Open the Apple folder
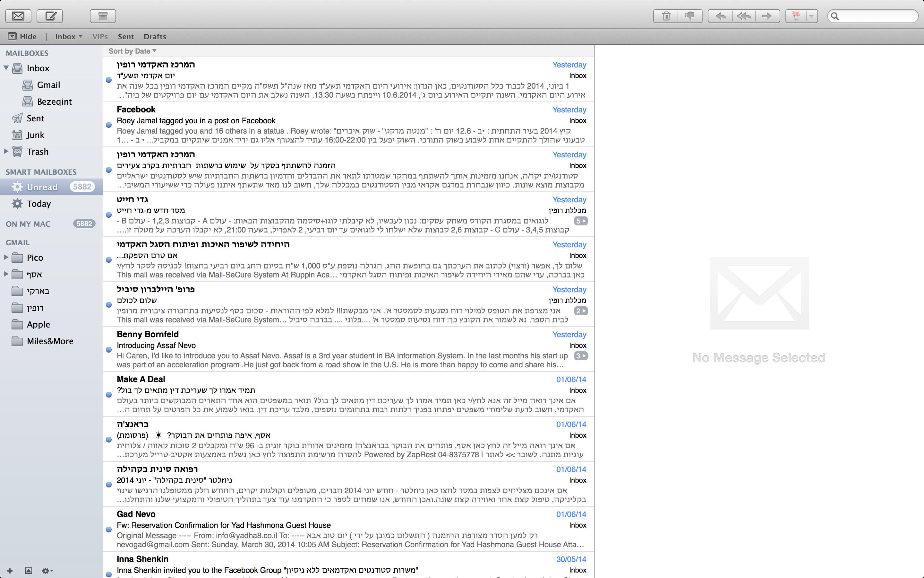Viewport: 924px width, 578px height. (x=38, y=325)
